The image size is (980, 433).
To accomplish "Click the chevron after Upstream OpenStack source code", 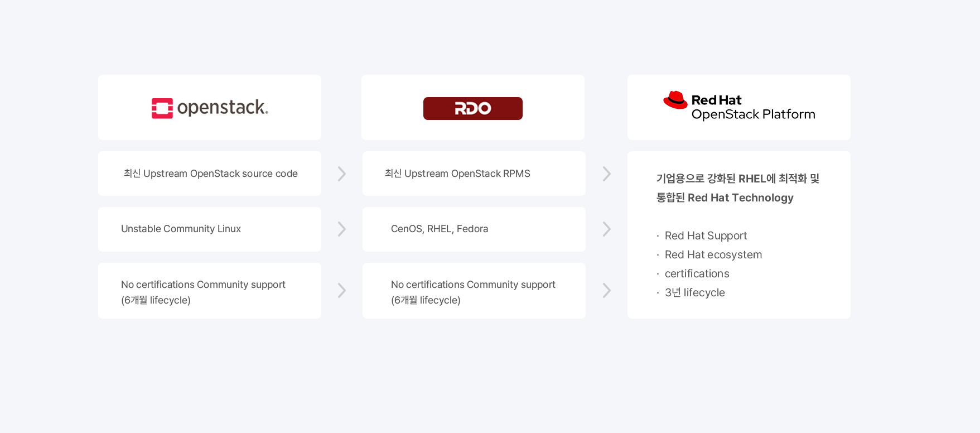I will click(342, 174).
